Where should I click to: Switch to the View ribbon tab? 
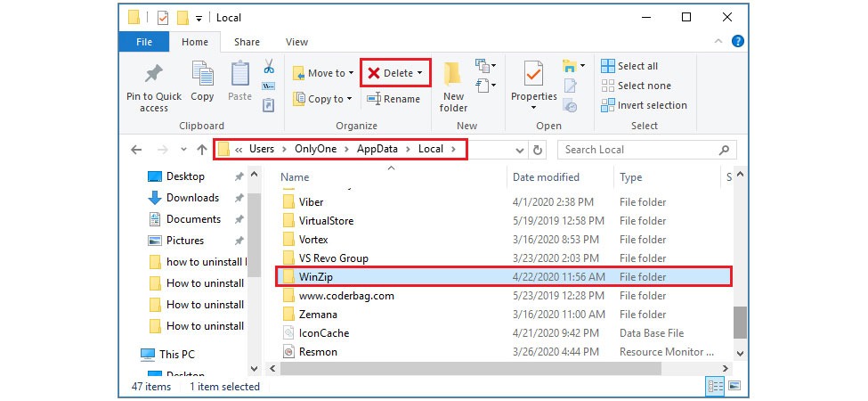[x=296, y=42]
